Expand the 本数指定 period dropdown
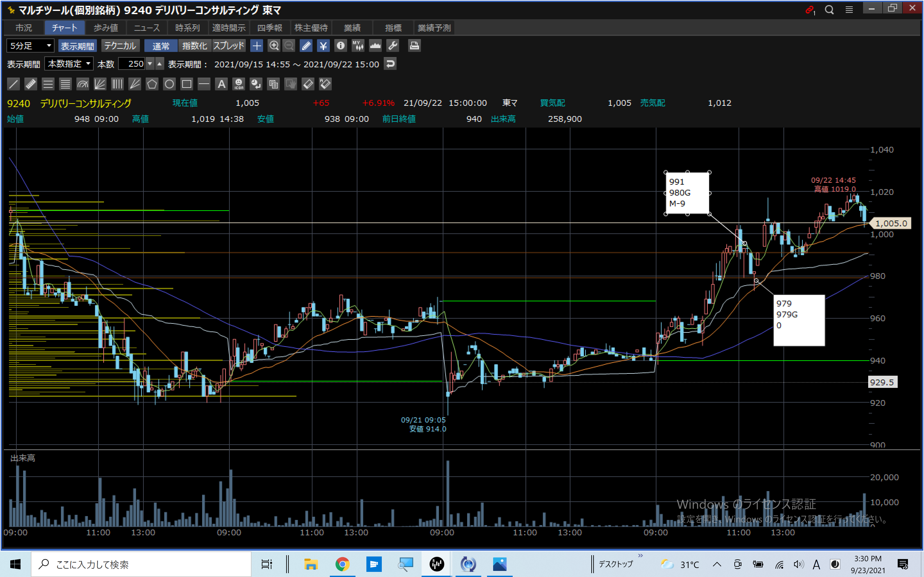924x577 pixels. (x=69, y=64)
